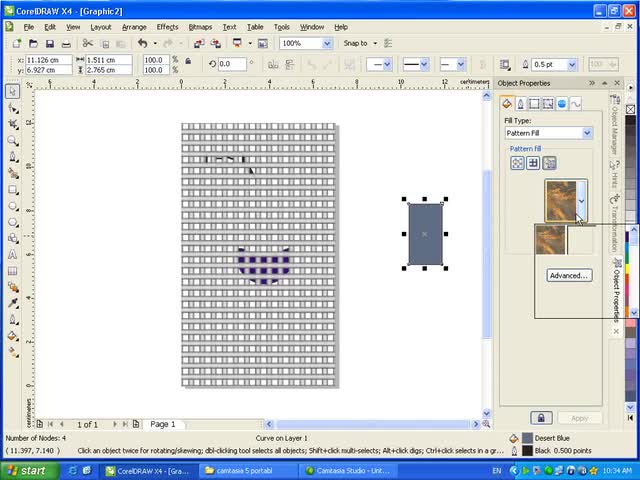Viewport: 640px width, 480px height.
Task: Click the Save icon in toolbar
Action: click(x=50, y=44)
